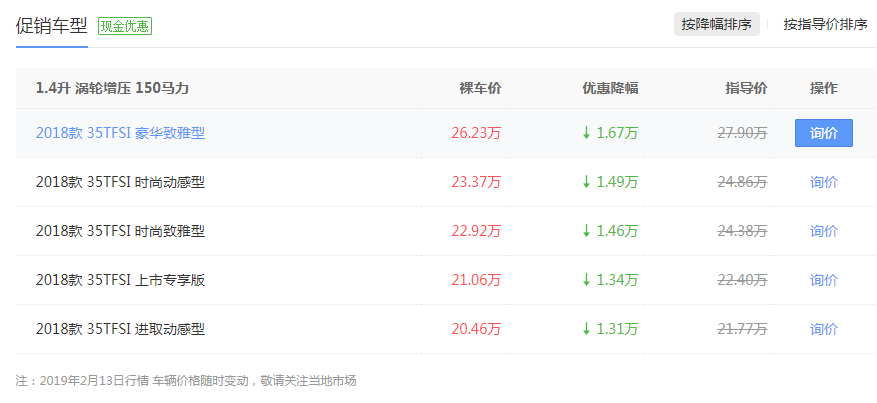
Task: Open 2018款 35TFSI 进取动感型 model link
Action: [x=120, y=329]
